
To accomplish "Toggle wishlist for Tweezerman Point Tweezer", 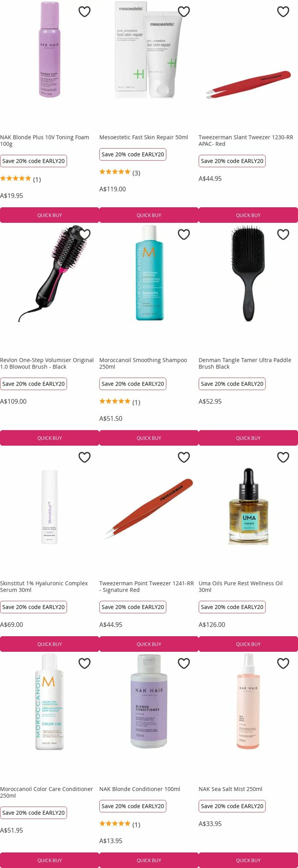I will [183, 457].
